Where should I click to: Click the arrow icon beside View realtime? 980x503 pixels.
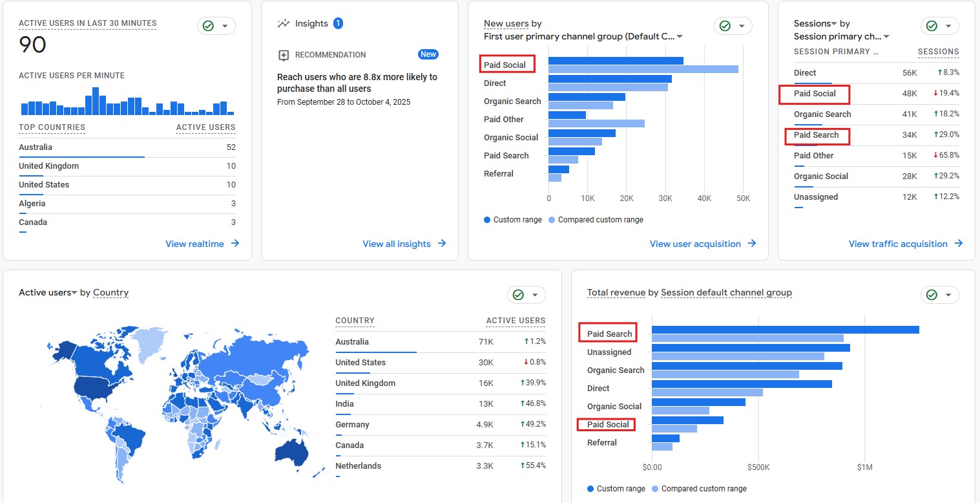click(x=236, y=244)
